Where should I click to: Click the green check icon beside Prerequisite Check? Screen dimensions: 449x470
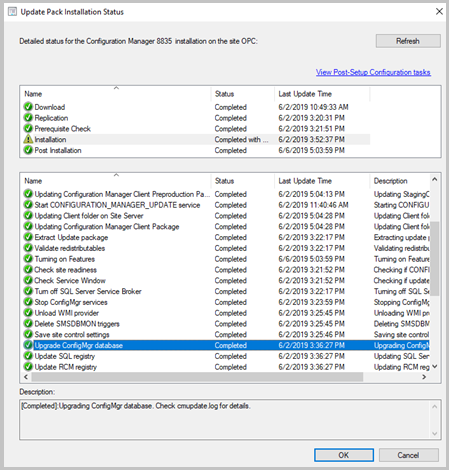28,128
